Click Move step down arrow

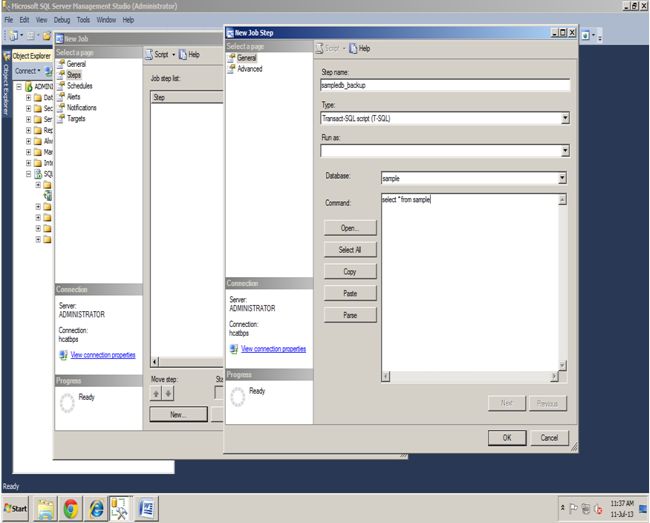coord(168,393)
